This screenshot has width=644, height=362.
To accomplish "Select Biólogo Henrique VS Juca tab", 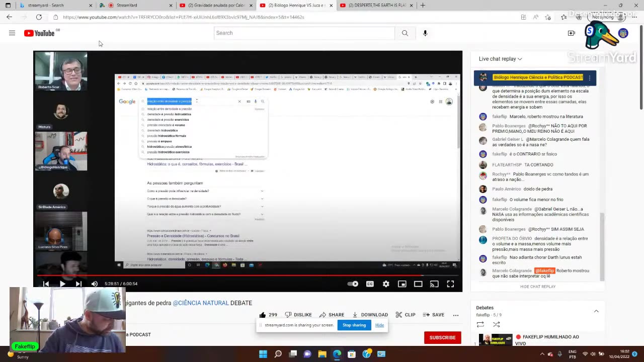I will pos(296,6).
